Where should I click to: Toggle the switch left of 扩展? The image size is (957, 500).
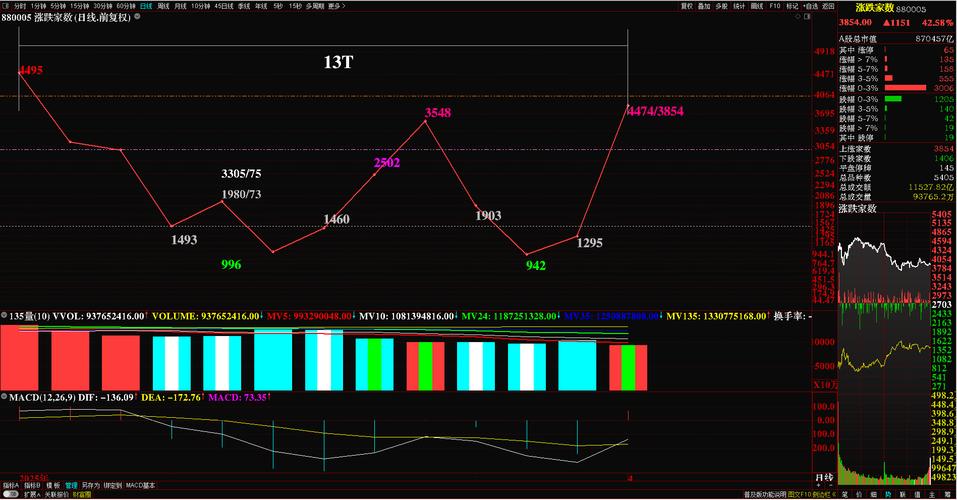pyautogui.click(x=11, y=495)
